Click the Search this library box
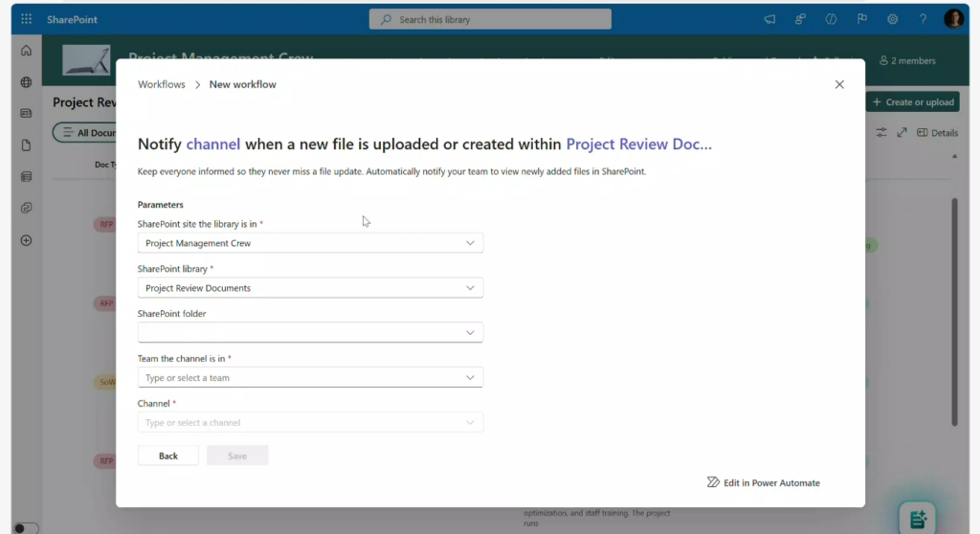The width and height of the screenshot is (980, 534). tap(490, 19)
